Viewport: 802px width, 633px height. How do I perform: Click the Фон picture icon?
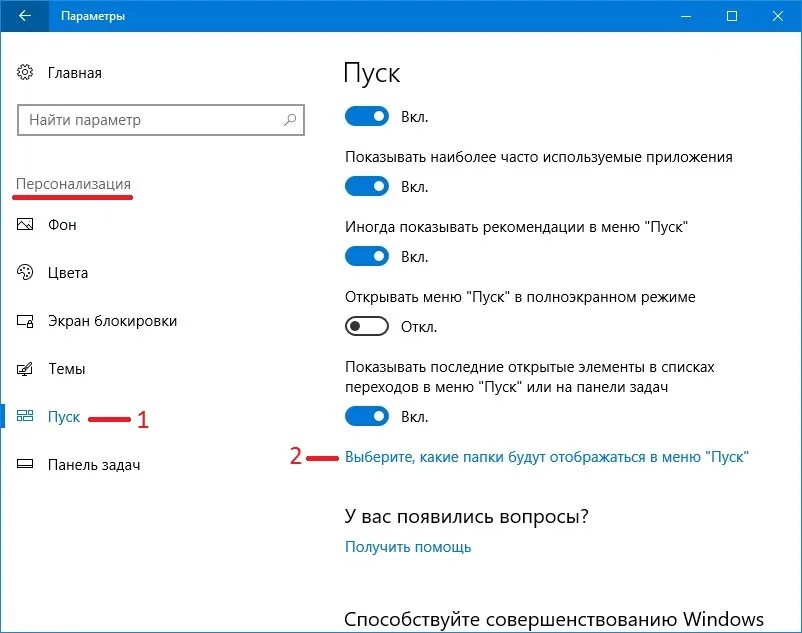tap(25, 224)
